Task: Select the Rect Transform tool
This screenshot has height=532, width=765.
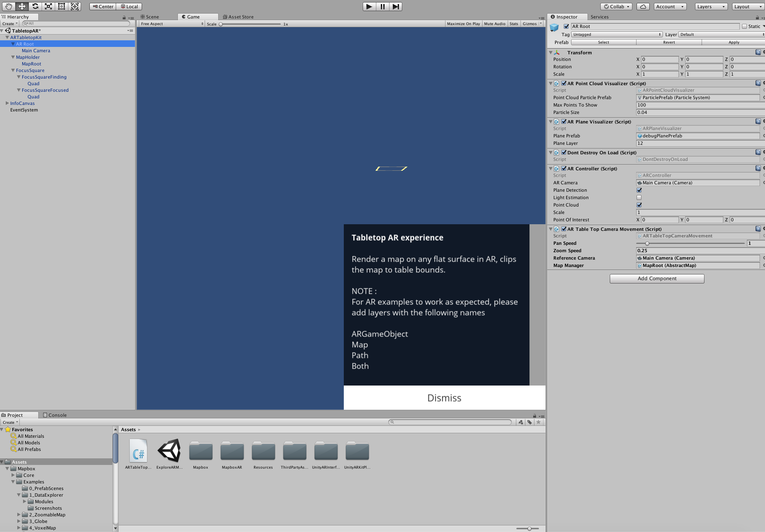Action: pos(61,6)
